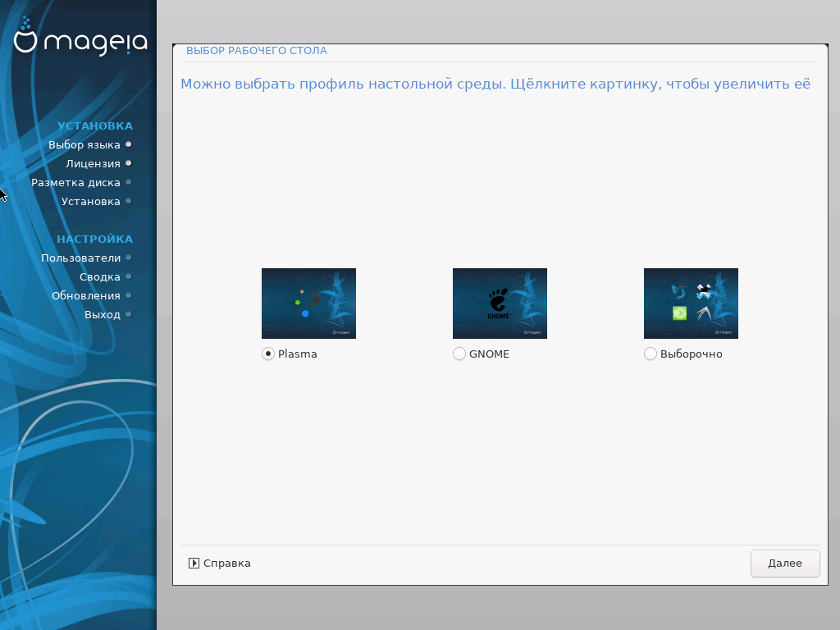Image resolution: width=840 pixels, height=630 pixels.
Task: Enlarge the GNOME desktop preview thumbnail
Action: (x=500, y=304)
